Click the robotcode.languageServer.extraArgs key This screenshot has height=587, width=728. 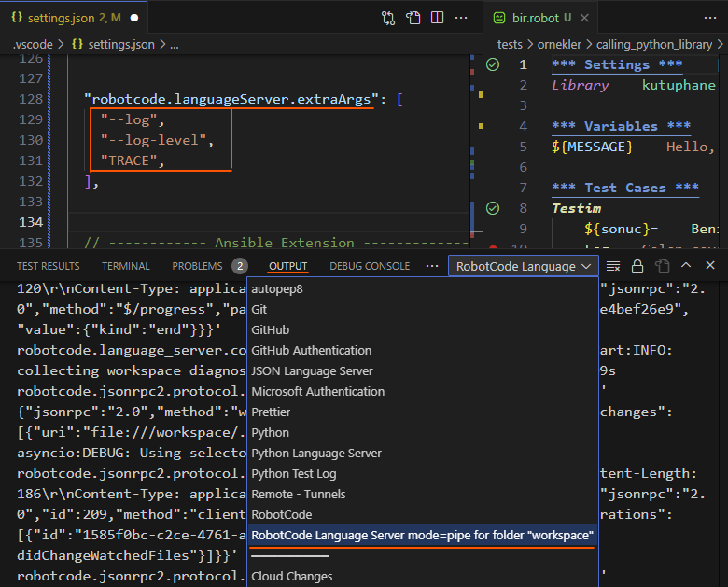(231, 99)
